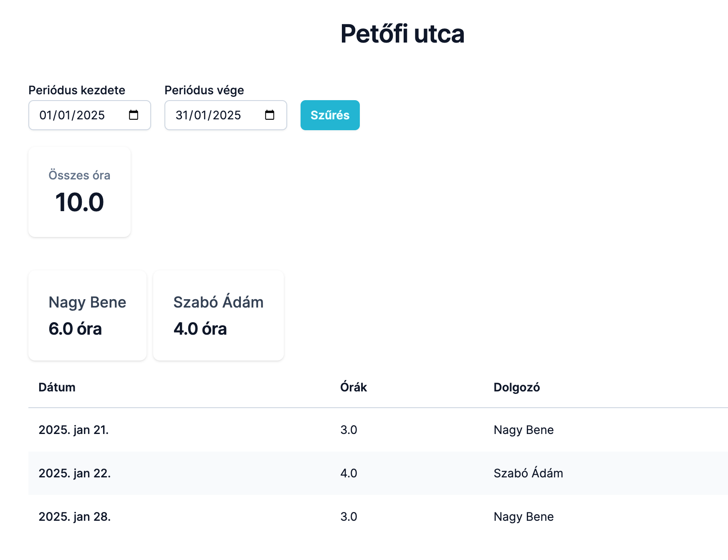Image resolution: width=728 pixels, height=560 pixels.
Task: Select the Szabó Ádám hours card
Action: click(x=218, y=315)
